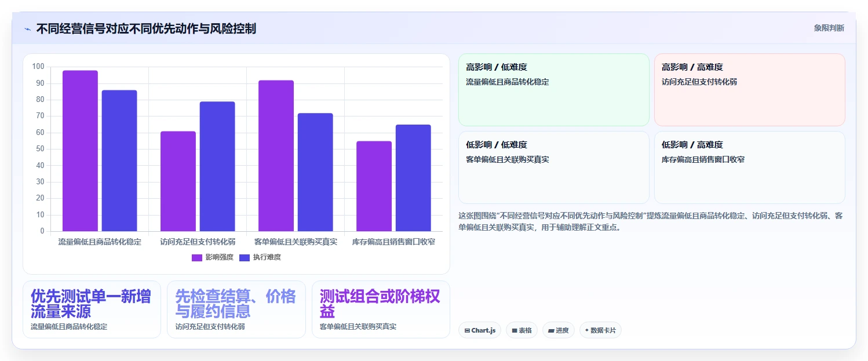Click the lightning icon beside the header title
Image resolution: width=868 pixels, height=361 pixels.
(x=27, y=29)
